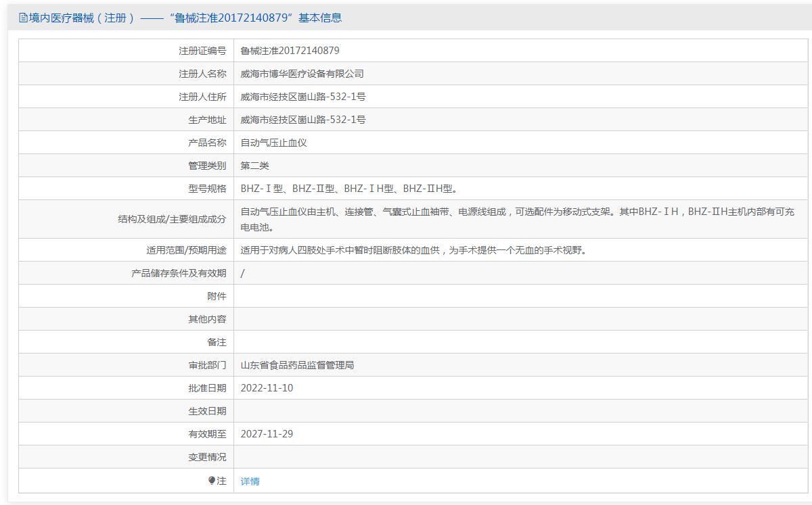Click the 生效日期 label
The image size is (812, 505).
(207, 411)
